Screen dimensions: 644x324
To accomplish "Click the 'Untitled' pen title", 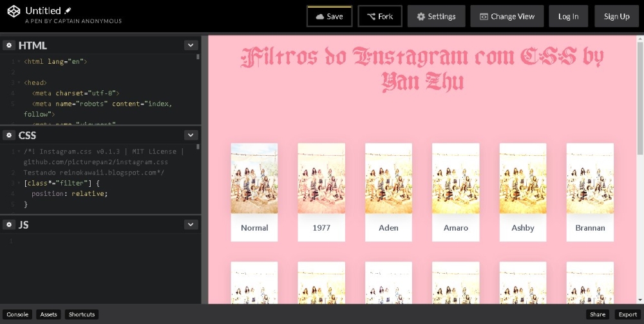I will pos(43,11).
